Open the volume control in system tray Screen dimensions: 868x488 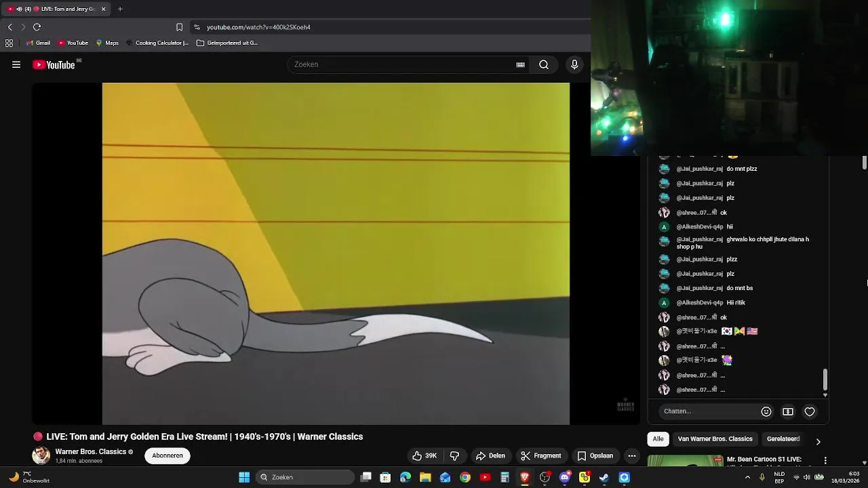coord(806,477)
